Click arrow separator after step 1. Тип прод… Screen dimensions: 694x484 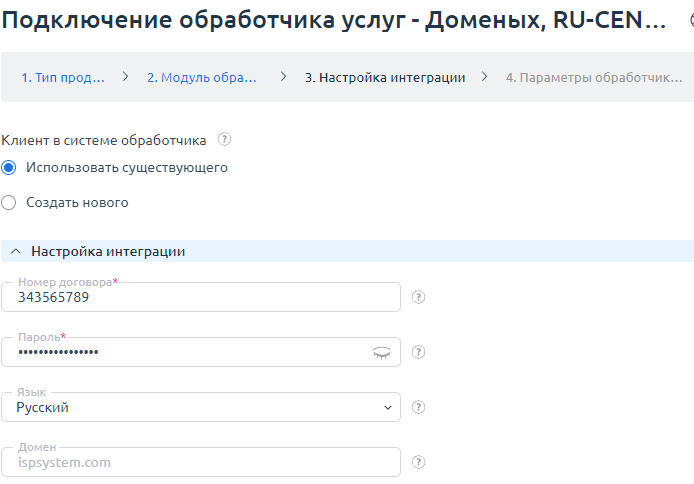click(126, 76)
